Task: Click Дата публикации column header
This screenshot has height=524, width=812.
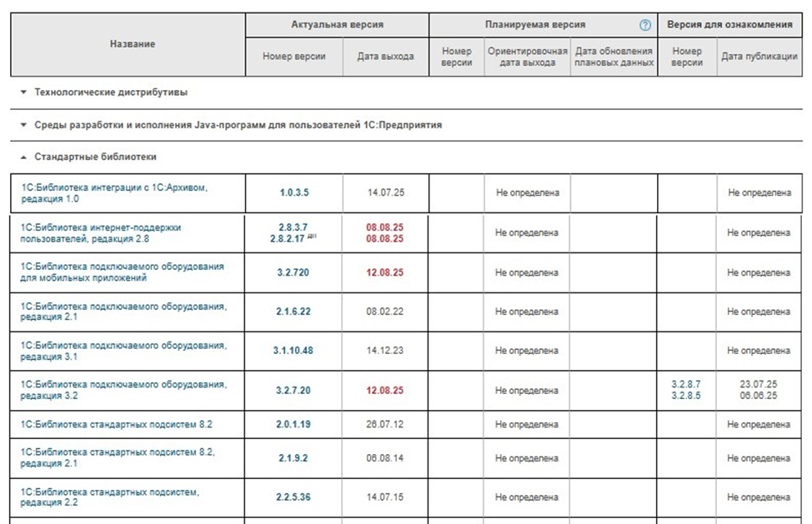Action: (759, 57)
